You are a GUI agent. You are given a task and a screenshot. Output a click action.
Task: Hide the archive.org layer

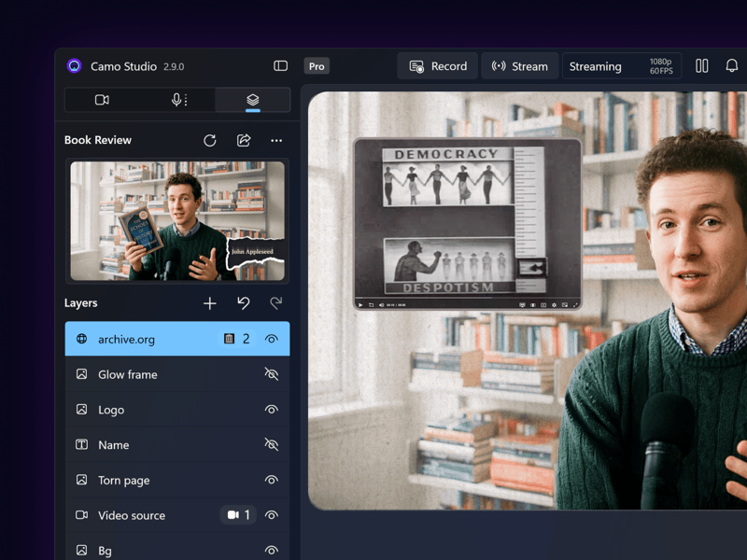point(272,339)
